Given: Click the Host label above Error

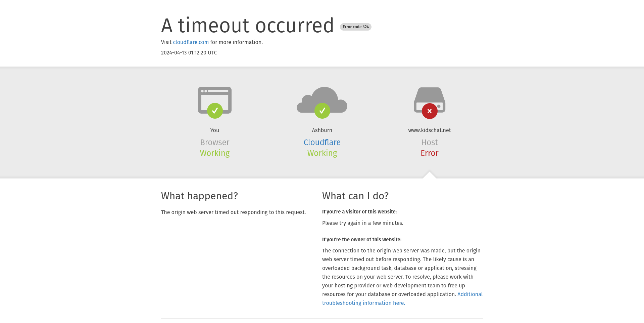Looking at the screenshot, I should pos(429,143).
